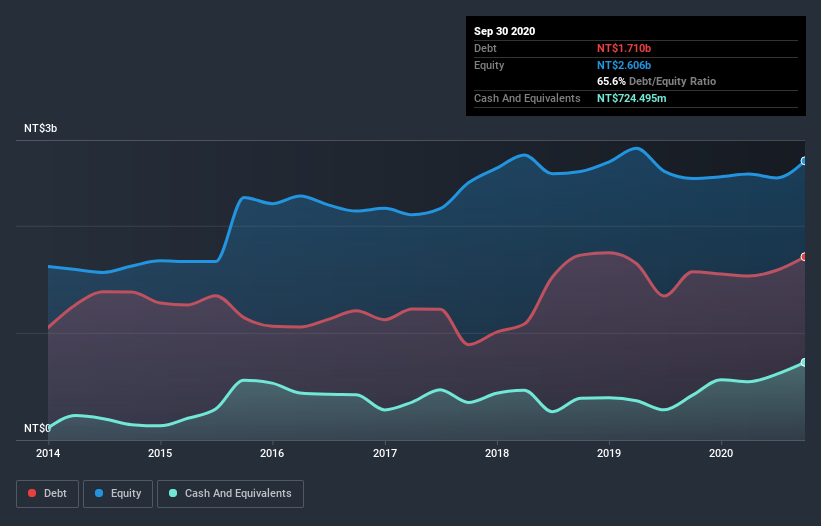Click the red Debt end-point marker

pyautogui.click(x=804, y=257)
